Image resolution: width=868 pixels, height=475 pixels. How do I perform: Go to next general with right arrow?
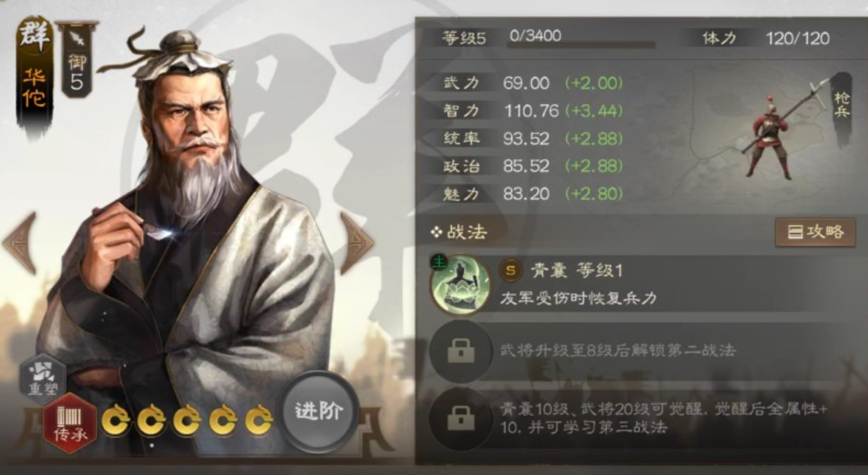(x=357, y=243)
